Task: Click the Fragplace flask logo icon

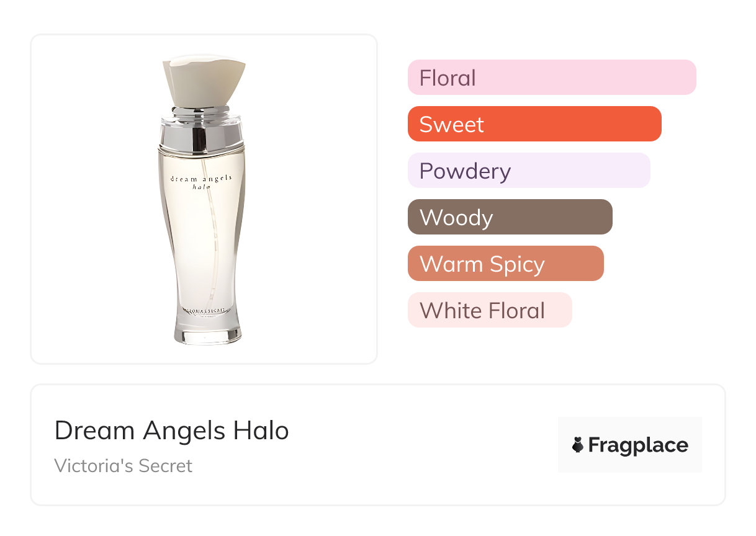Action: pos(578,445)
